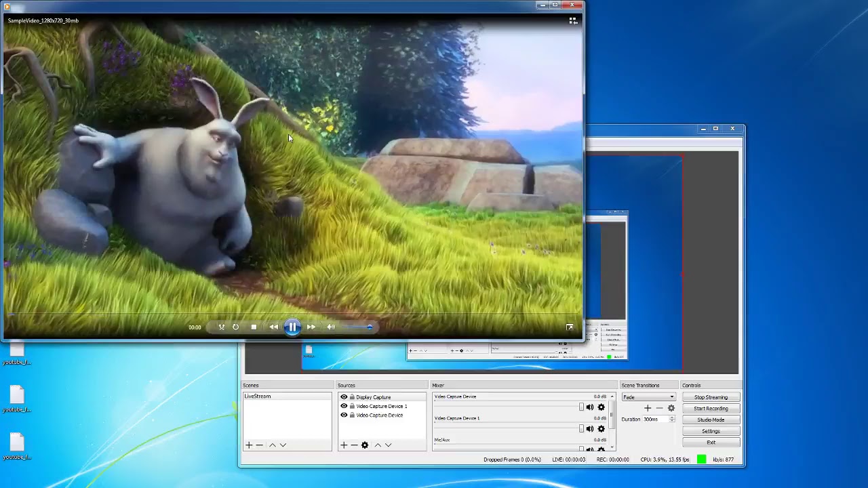Screen dimensions: 868x488
Task: Toggle lock on Video Capture Device 1
Action: (352, 406)
